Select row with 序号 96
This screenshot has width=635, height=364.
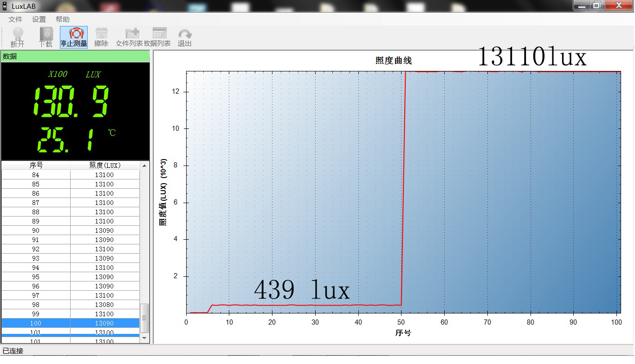point(71,286)
